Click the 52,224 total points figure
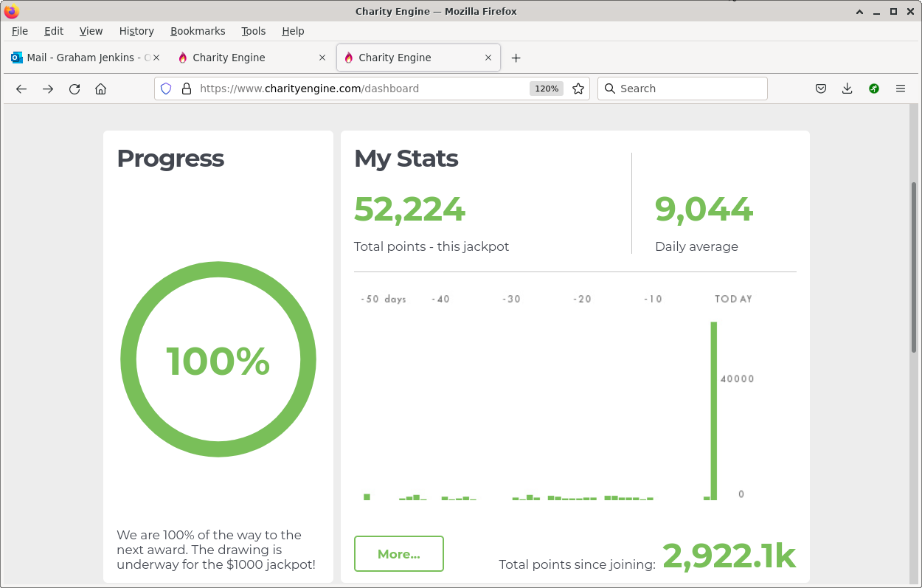The height and width of the screenshot is (588, 922). tap(409, 210)
